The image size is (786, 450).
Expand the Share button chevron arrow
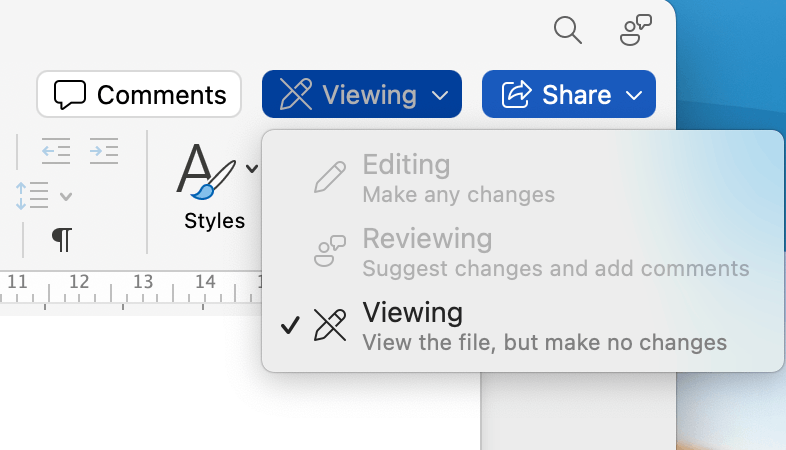tap(634, 95)
